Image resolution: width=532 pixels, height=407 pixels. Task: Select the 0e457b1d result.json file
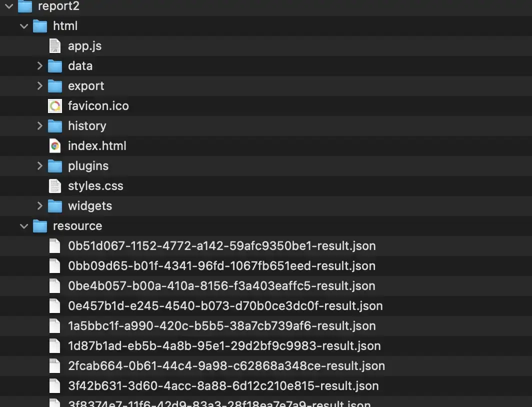click(x=266, y=306)
